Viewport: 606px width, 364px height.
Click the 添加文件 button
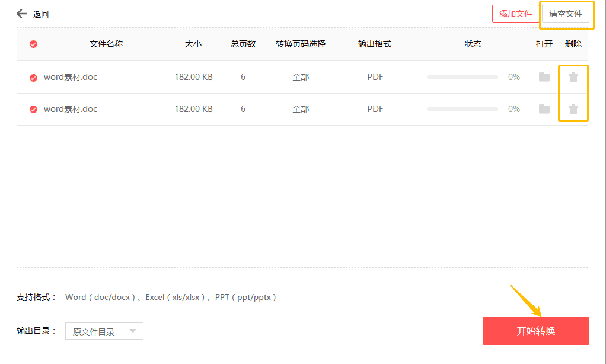pyautogui.click(x=515, y=14)
